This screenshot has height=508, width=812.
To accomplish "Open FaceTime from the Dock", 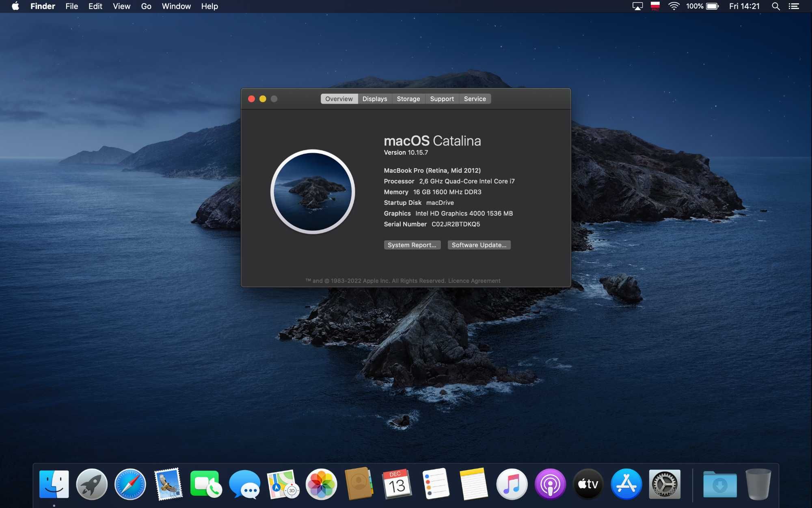I will [x=206, y=484].
